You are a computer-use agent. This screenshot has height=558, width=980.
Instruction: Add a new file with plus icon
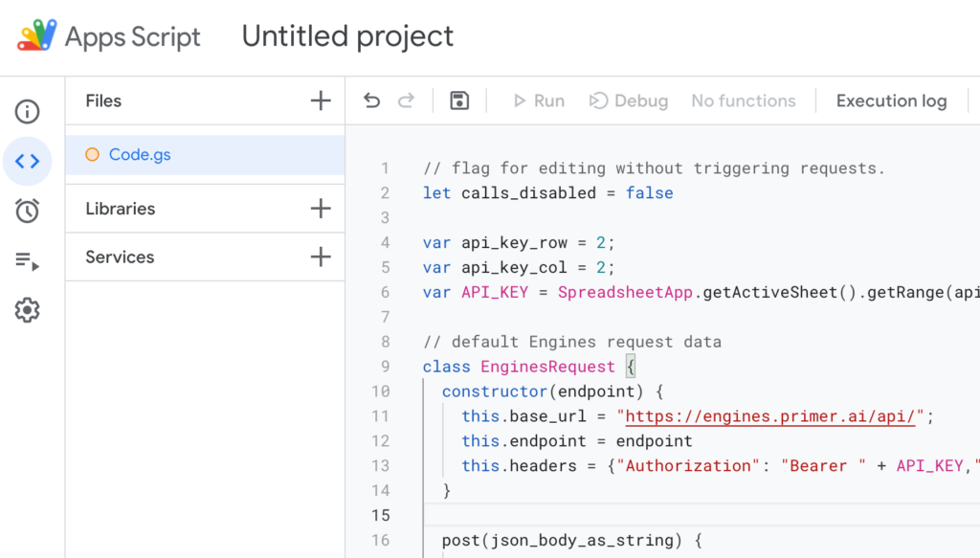[x=321, y=100]
